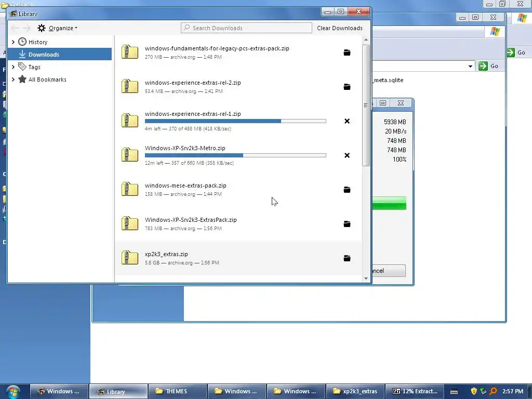The width and height of the screenshot is (532, 399).
Task: Open on-screen keyboard tray icon
Action: [454, 392]
